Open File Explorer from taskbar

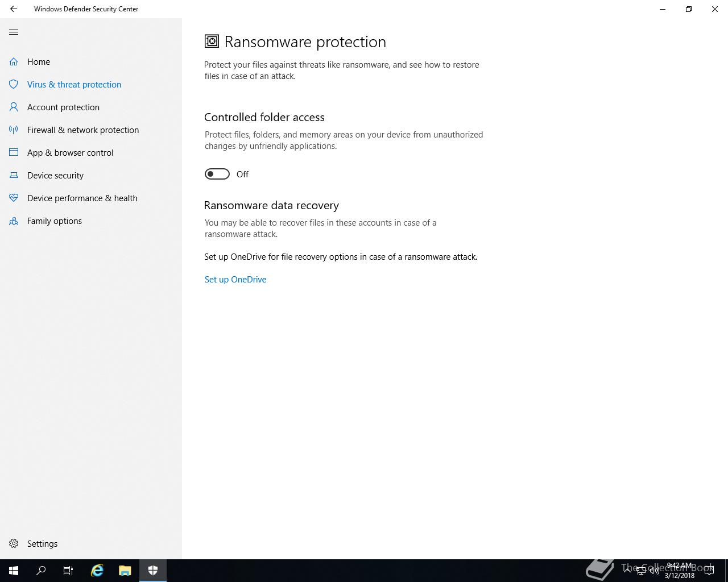[x=125, y=571]
